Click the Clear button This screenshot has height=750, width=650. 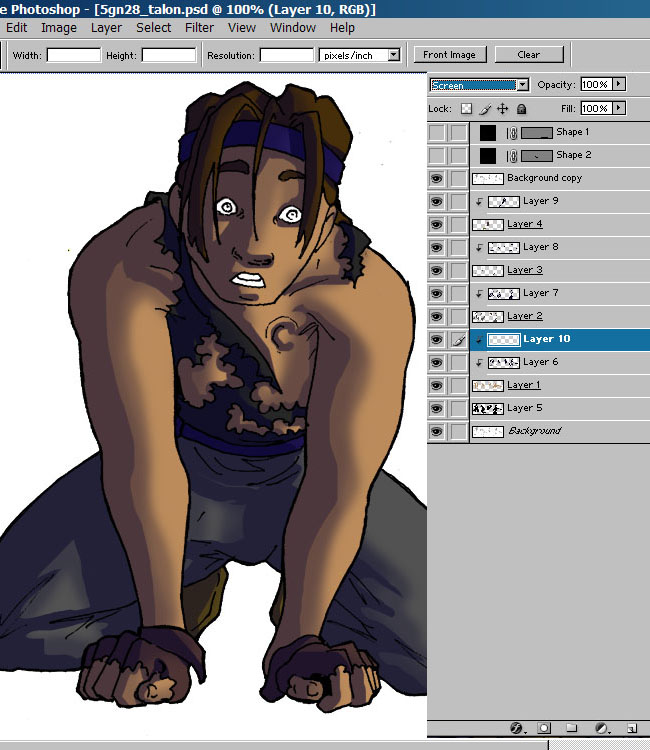click(x=529, y=55)
